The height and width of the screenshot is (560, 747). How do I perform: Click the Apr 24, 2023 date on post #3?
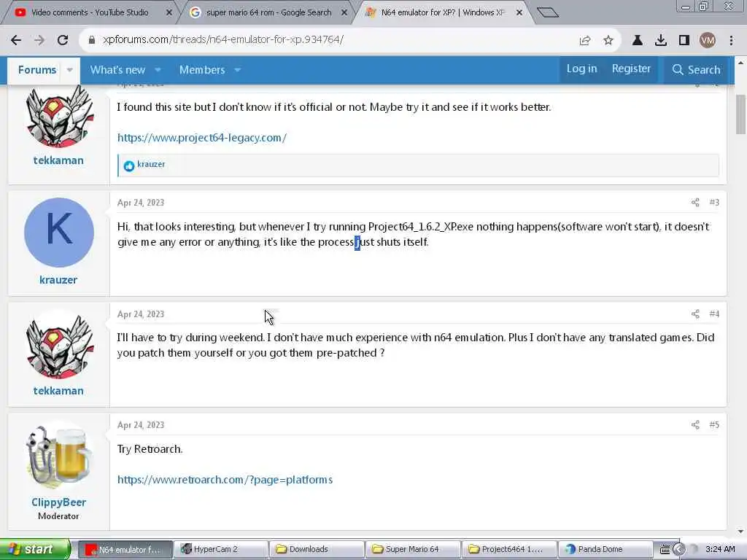tap(141, 203)
